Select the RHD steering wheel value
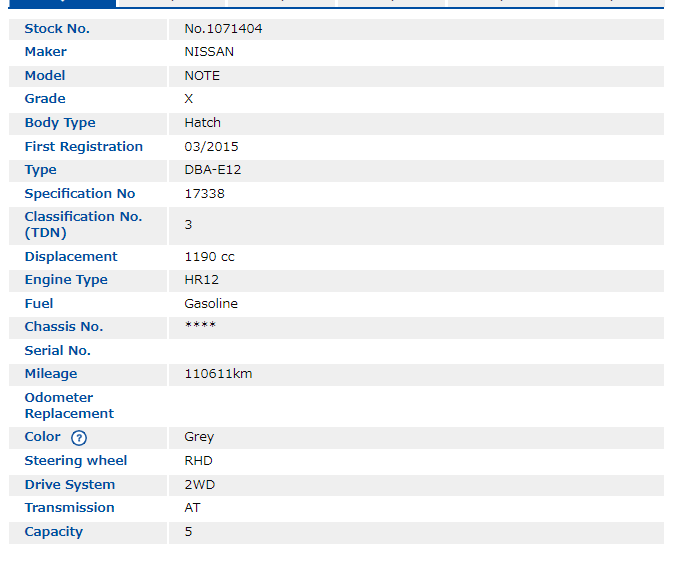692x565 pixels. click(198, 461)
